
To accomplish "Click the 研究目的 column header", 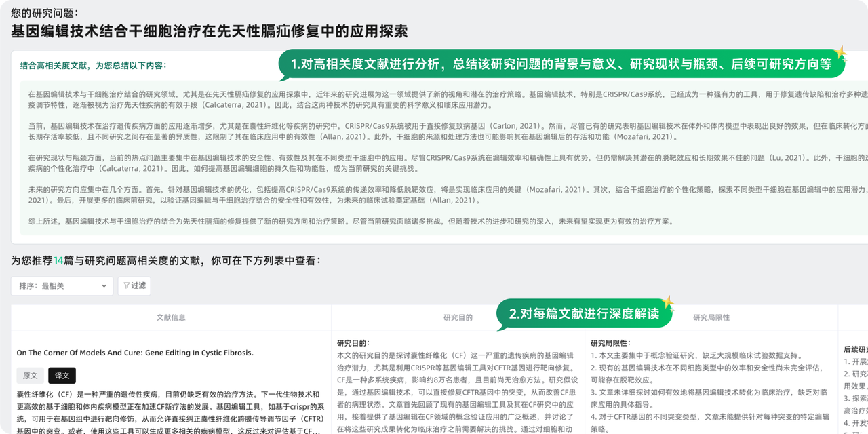I will (x=458, y=317).
